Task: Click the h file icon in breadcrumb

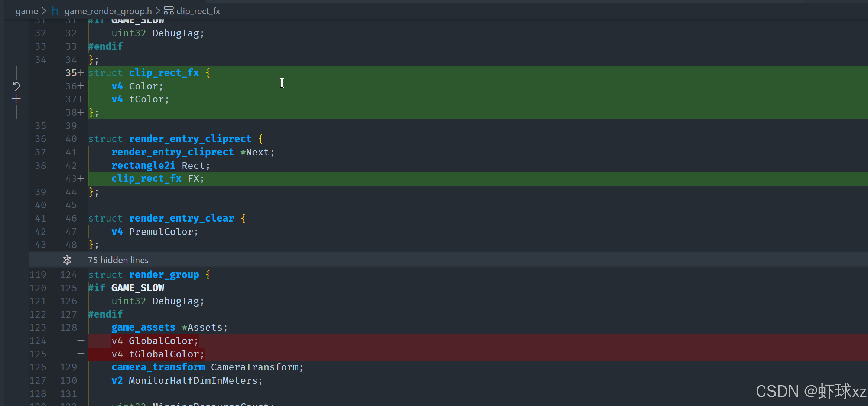Action: [x=55, y=11]
